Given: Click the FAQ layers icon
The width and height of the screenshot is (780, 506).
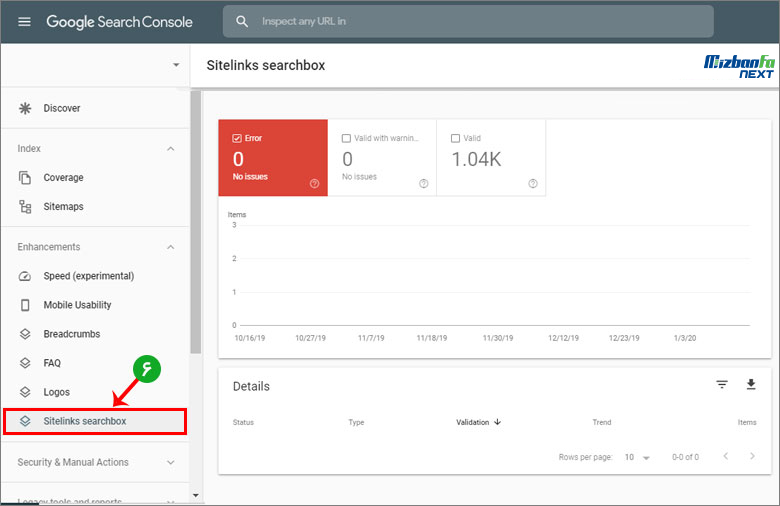Looking at the screenshot, I should [25, 363].
